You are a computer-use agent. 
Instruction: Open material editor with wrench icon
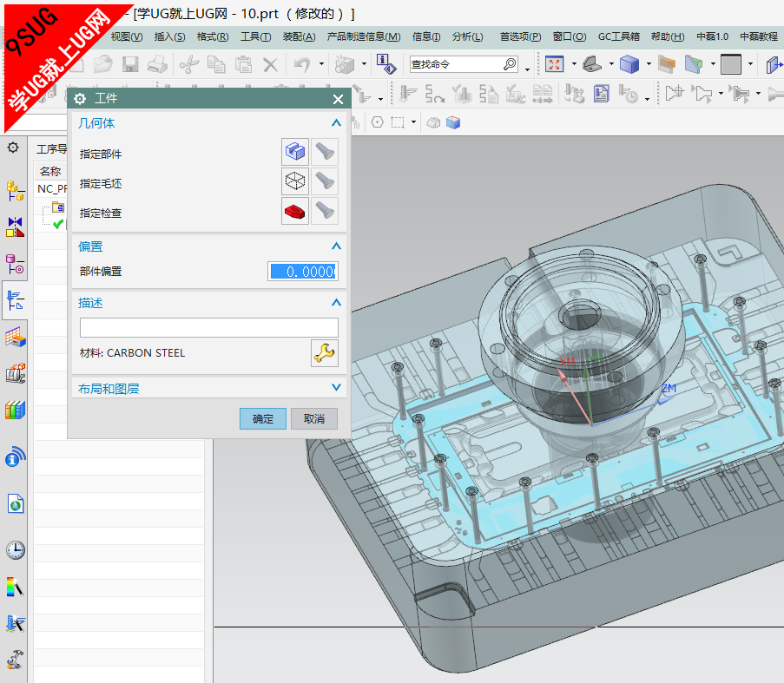[x=325, y=353]
